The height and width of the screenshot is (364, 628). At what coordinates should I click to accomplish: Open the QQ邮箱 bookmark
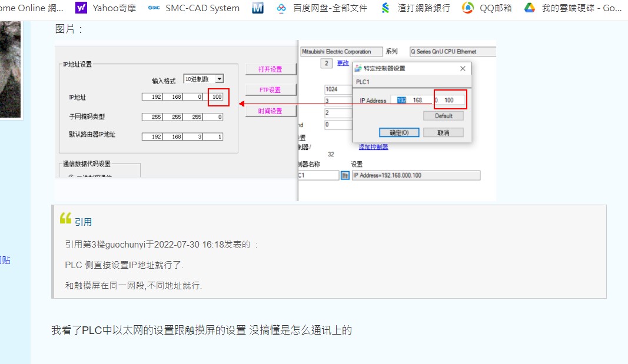487,8
